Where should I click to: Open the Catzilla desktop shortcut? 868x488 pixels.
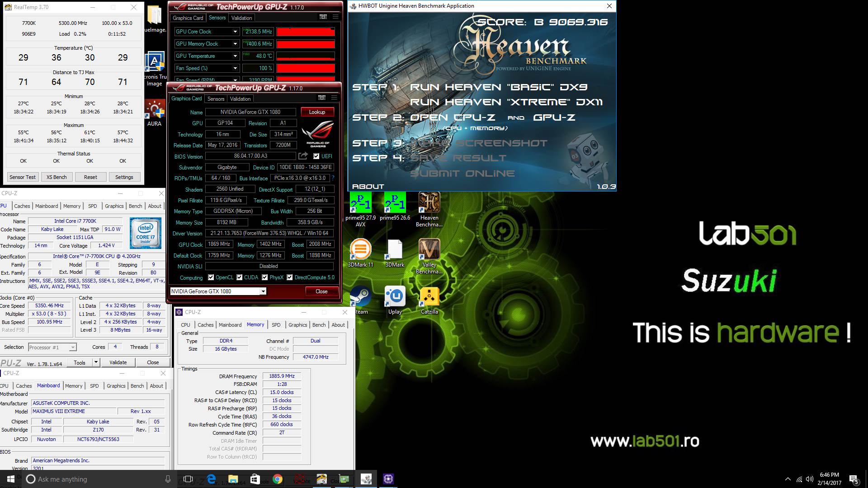click(x=429, y=300)
